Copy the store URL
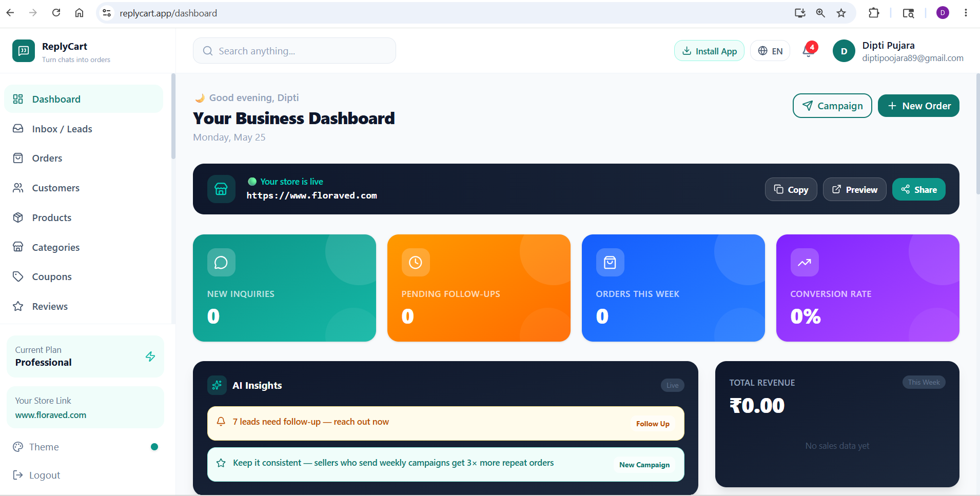This screenshot has height=496, width=980. (791, 189)
